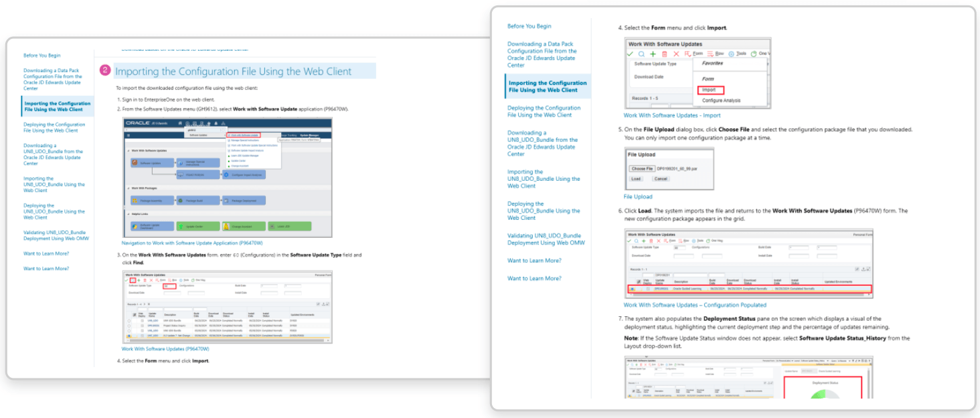Collapse the Work With Packages section
Viewport: 980px width, 418px height.
[128, 188]
